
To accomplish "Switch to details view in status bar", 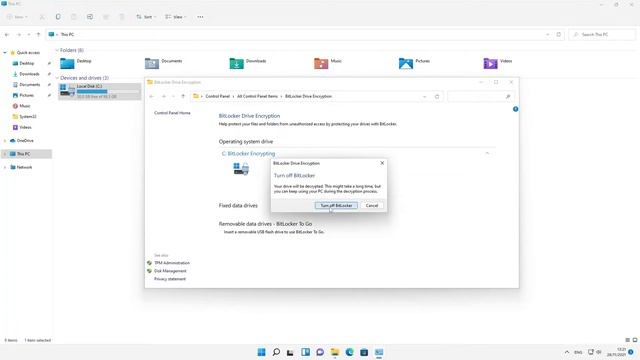I will 628,340.
